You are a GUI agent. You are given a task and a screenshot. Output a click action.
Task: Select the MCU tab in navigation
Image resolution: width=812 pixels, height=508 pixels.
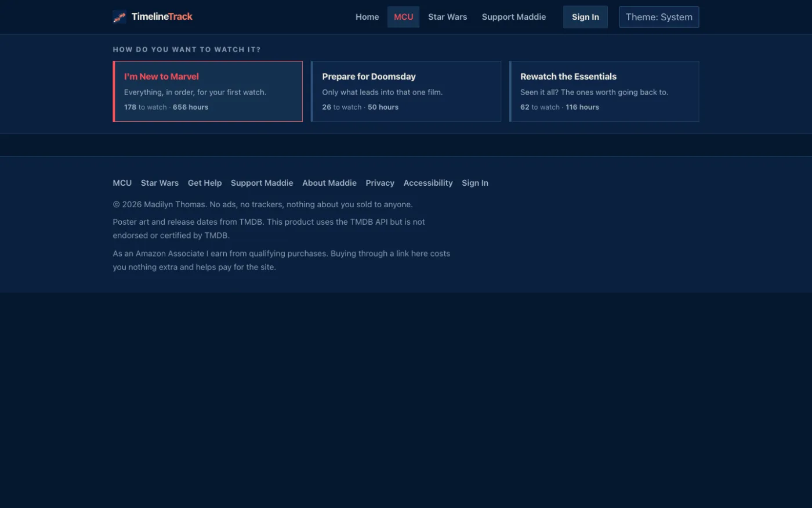click(404, 17)
